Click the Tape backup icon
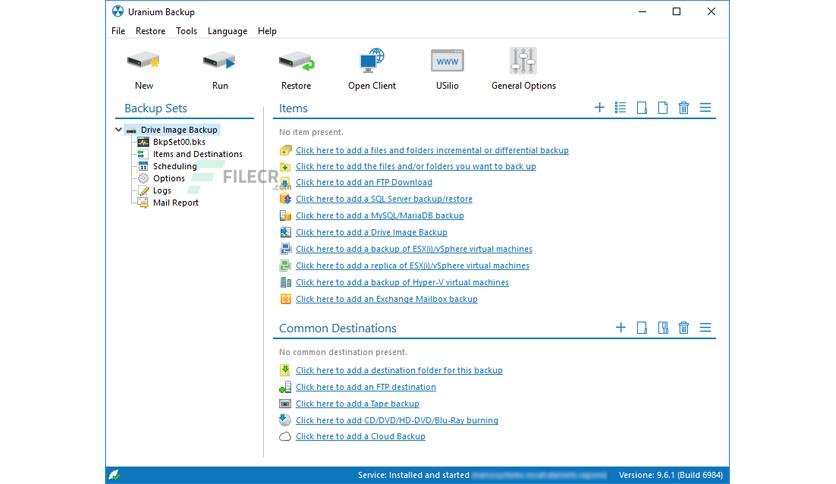Screen dimensions: 836x484 pos(285,404)
